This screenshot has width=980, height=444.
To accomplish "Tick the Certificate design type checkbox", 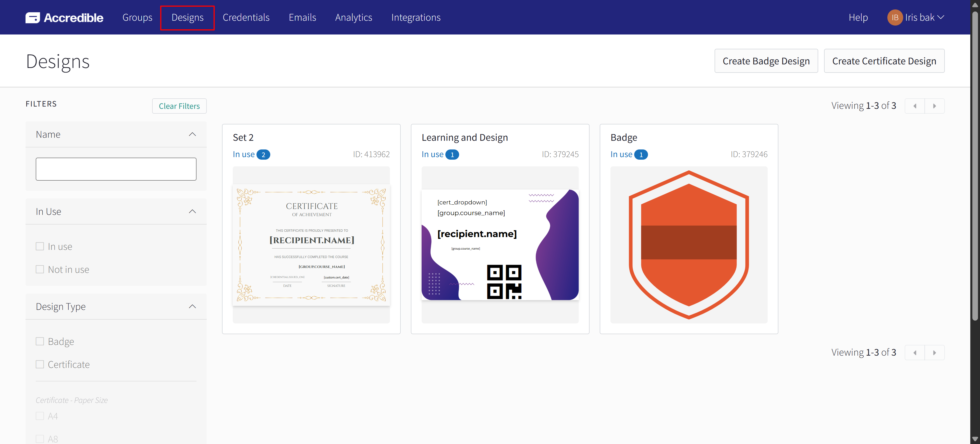I will [x=40, y=364].
